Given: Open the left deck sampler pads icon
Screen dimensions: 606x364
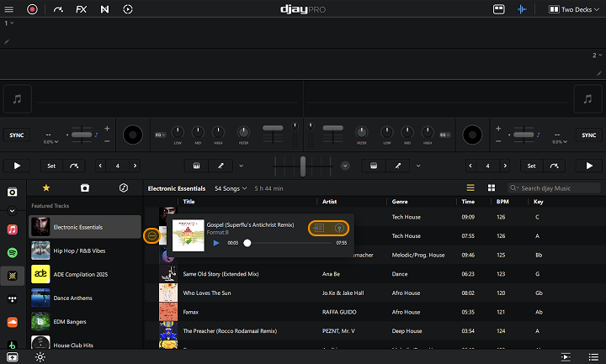Looking at the screenshot, I should [x=197, y=166].
